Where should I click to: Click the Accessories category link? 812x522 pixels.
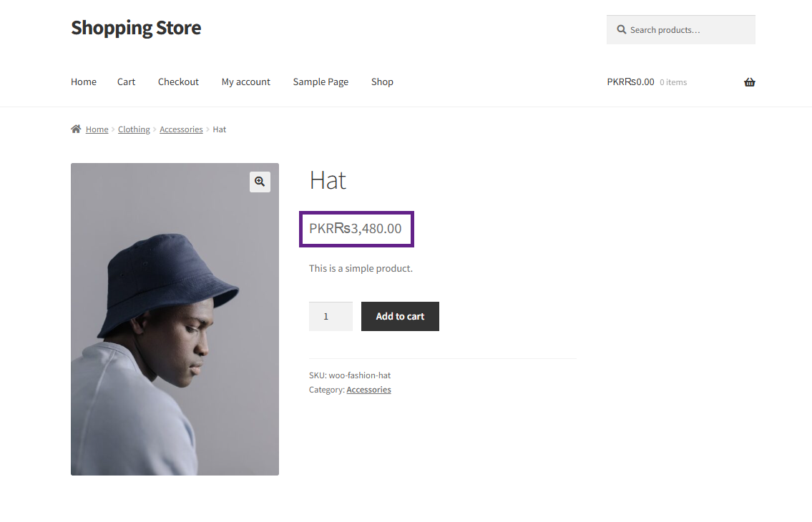368,390
